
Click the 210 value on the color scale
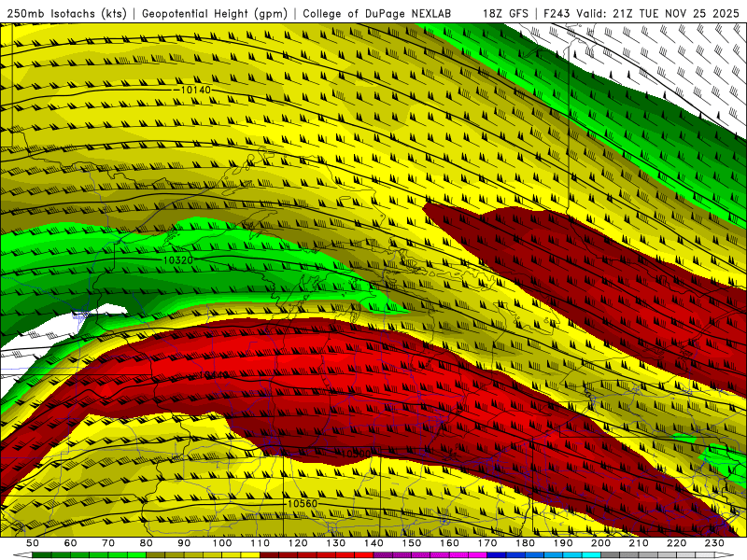640,543
